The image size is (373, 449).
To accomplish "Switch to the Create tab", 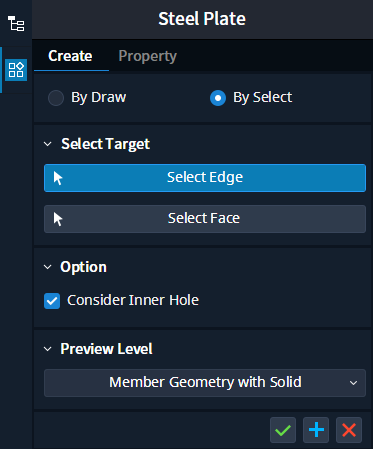I will 70,56.
